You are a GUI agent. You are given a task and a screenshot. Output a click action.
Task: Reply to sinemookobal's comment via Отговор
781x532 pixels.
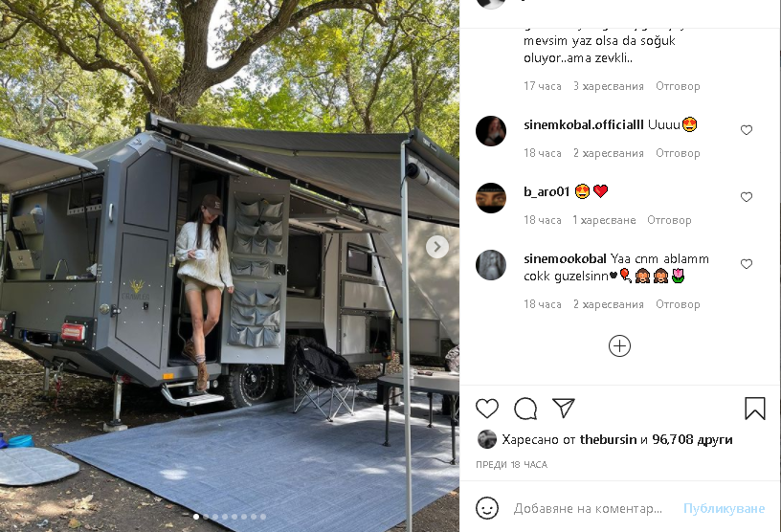pyautogui.click(x=678, y=304)
